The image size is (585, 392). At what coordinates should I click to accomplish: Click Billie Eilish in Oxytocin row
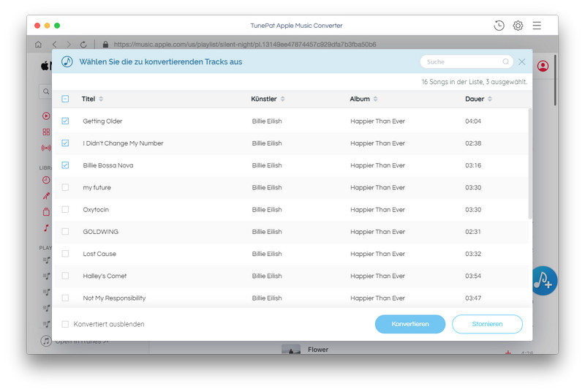[267, 210]
